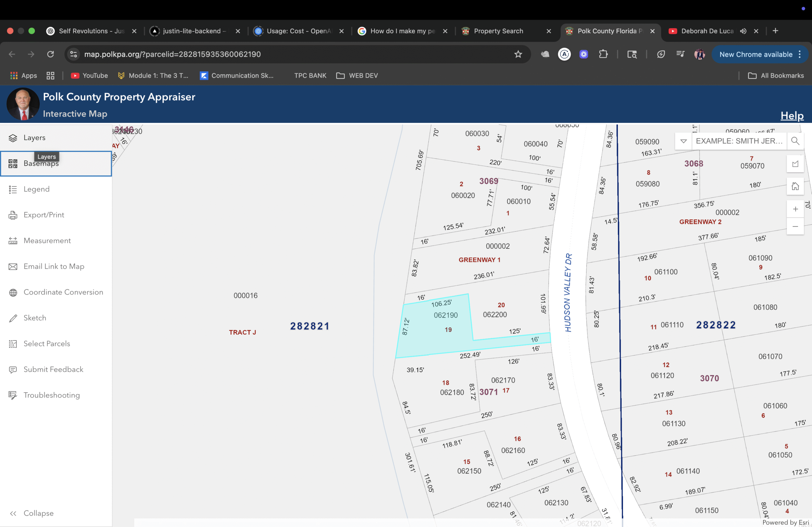
Task: Click the Export/Print printer icon
Action: pyautogui.click(x=13, y=215)
